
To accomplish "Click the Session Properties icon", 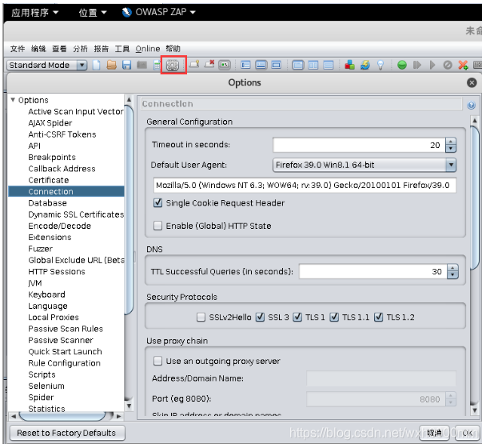I will pos(157,65).
